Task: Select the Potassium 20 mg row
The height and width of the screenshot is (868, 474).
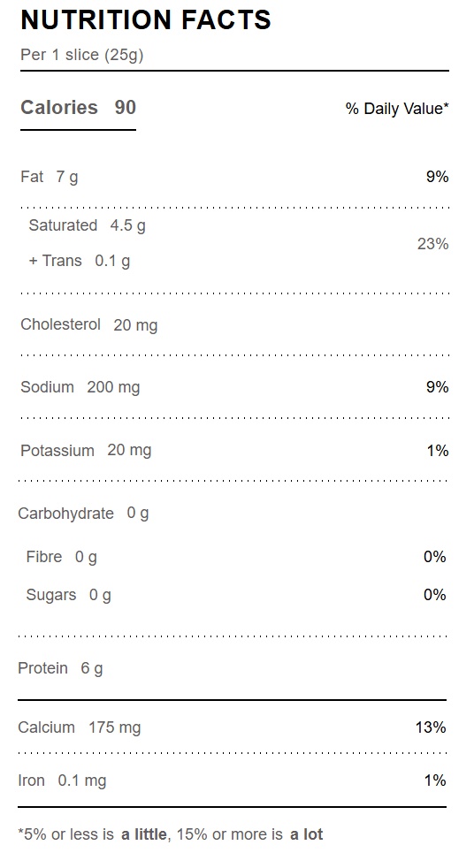Action: (234, 450)
